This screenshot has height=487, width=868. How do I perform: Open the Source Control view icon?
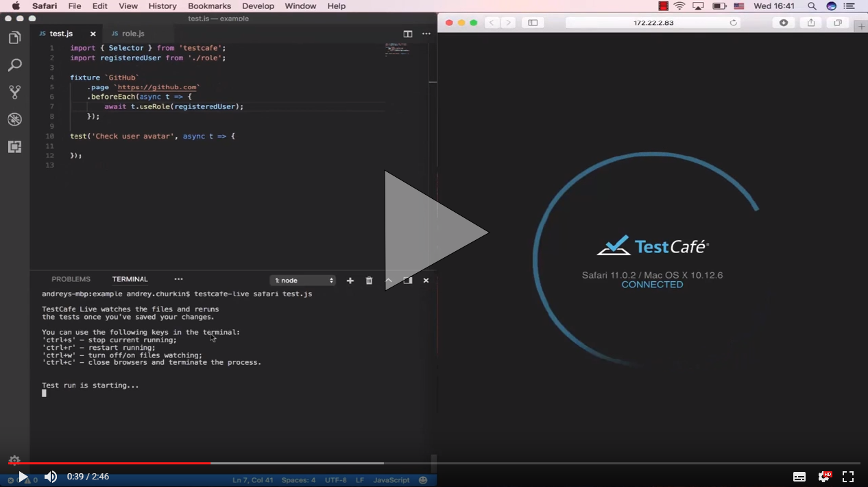[x=14, y=92]
